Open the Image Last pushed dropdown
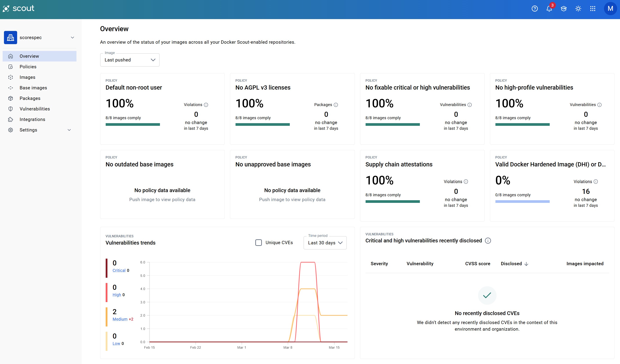Screen dimensions: 620x364 click(130, 60)
